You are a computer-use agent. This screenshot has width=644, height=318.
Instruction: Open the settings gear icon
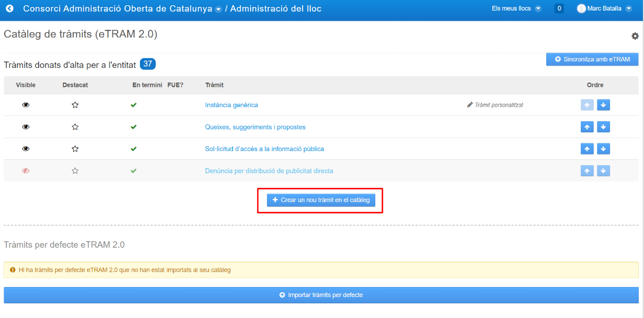[x=635, y=36]
